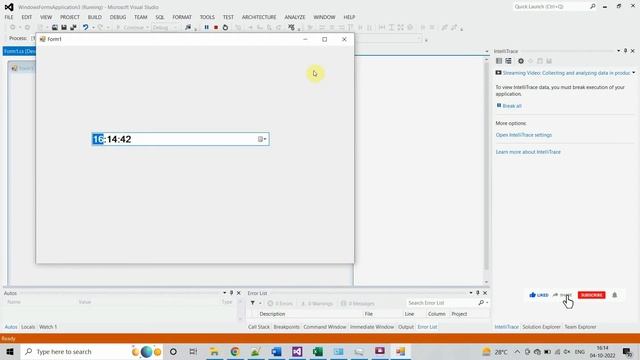
Task: Open the FORMAT menu
Action: tap(182, 17)
